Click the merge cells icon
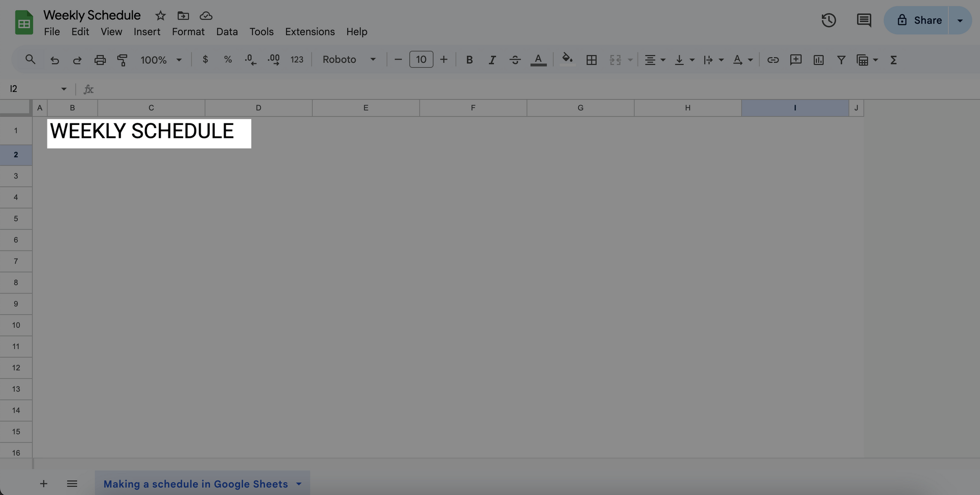Image resolution: width=980 pixels, height=495 pixels. [x=615, y=60]
